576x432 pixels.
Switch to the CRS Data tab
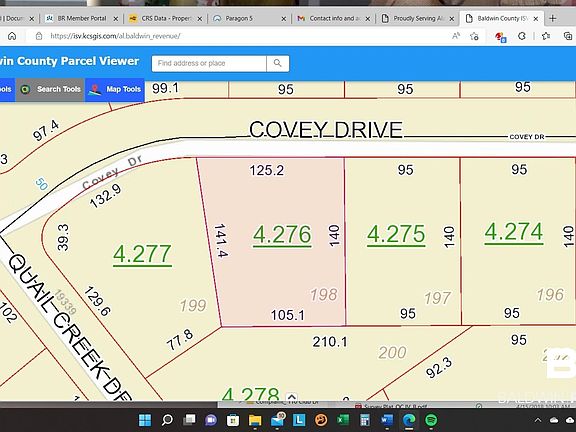click(x=166, y=18)
